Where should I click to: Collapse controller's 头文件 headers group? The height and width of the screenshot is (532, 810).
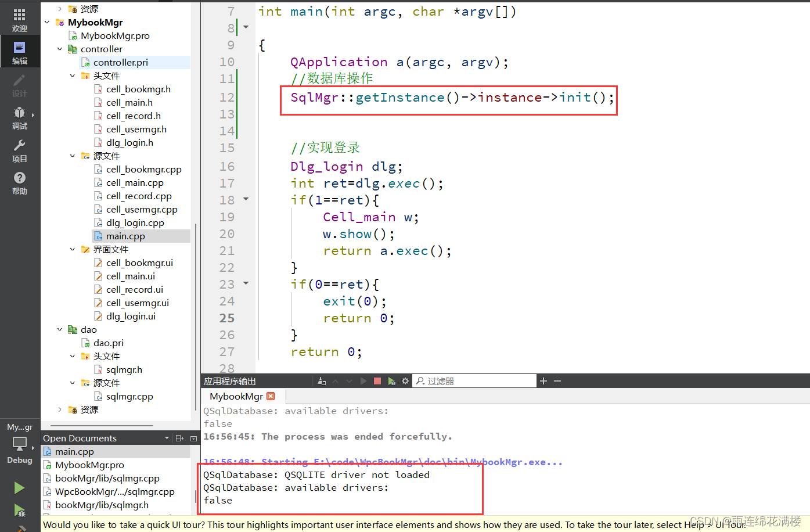[73, 76]
